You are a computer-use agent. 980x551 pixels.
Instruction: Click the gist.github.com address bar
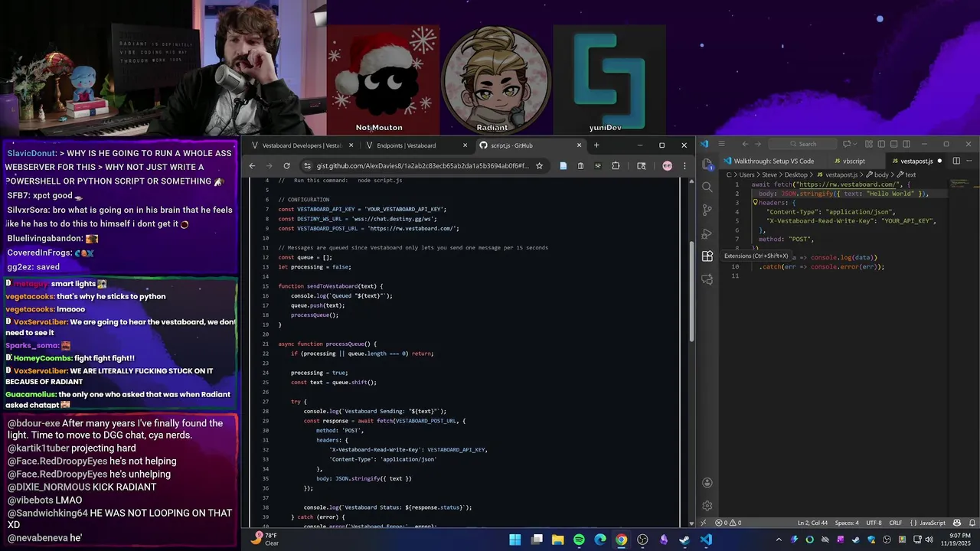[423, 166]
